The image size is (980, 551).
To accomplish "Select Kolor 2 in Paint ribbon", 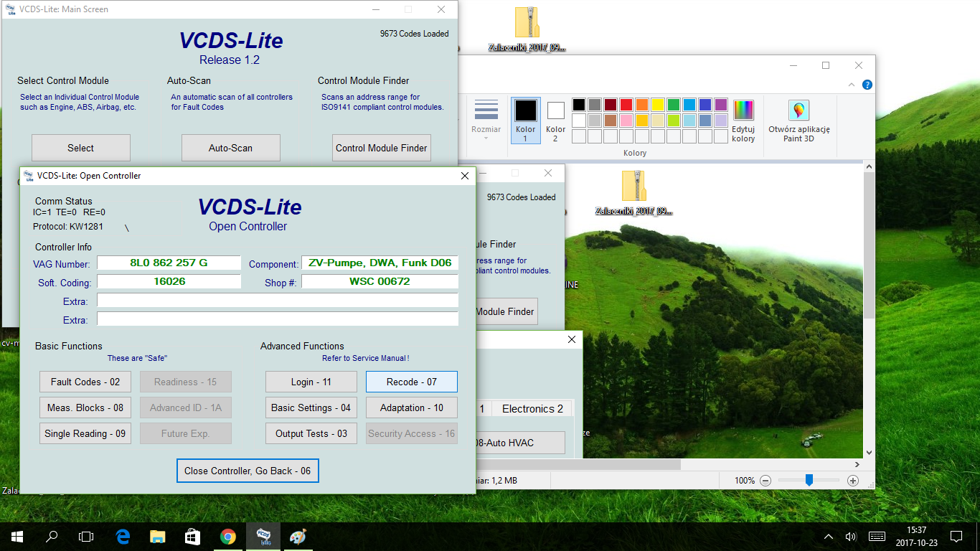I will (555, 121).
